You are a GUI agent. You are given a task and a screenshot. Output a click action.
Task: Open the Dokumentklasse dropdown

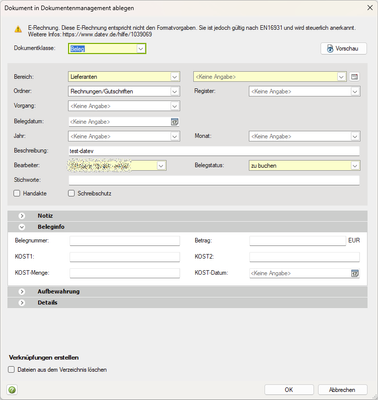141,49
